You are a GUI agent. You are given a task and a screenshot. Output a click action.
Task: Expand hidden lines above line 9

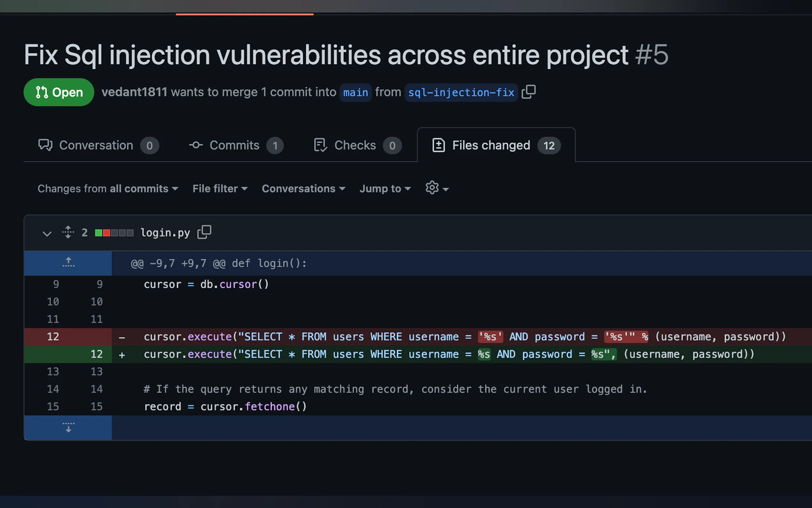click(68, 263)
